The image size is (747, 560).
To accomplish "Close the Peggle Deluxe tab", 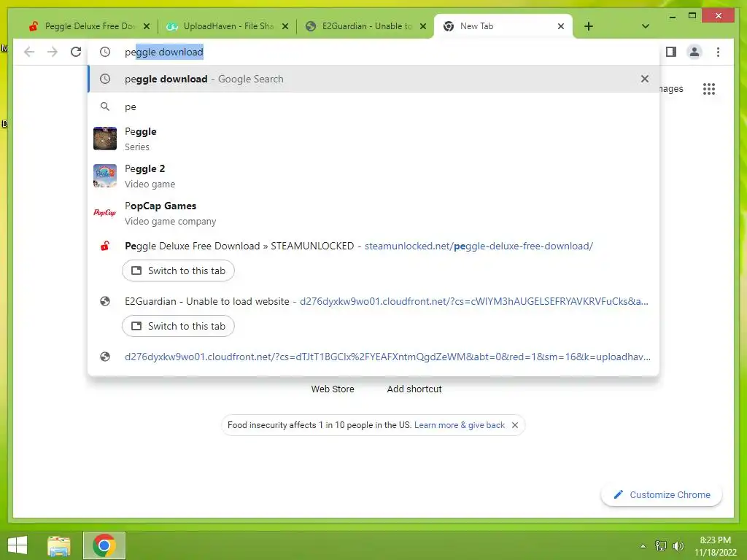I will (x=147, y=27).
